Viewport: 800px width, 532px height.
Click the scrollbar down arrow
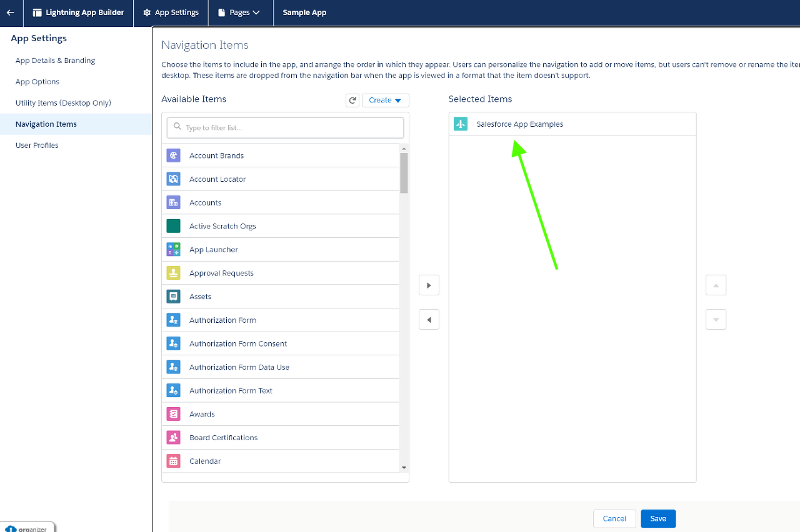[404, 468]
